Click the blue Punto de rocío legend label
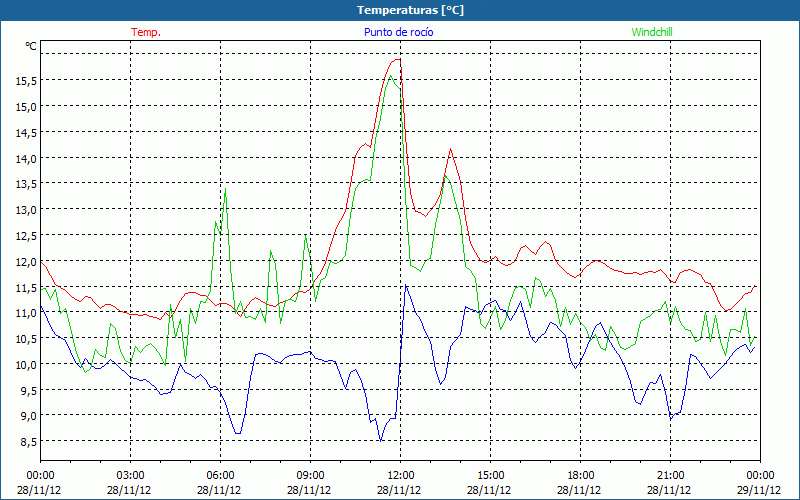 [398, 32]
